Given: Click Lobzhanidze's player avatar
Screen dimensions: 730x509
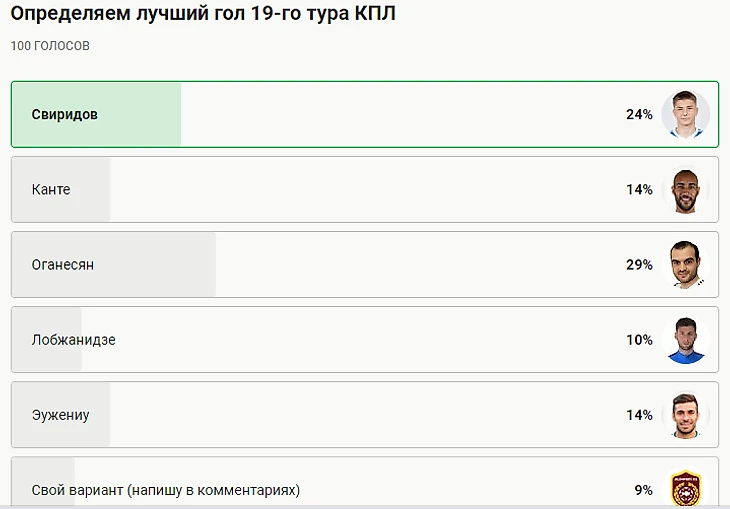Looking at the screenshot, I should pyautogui.click(x=685, y=340).
